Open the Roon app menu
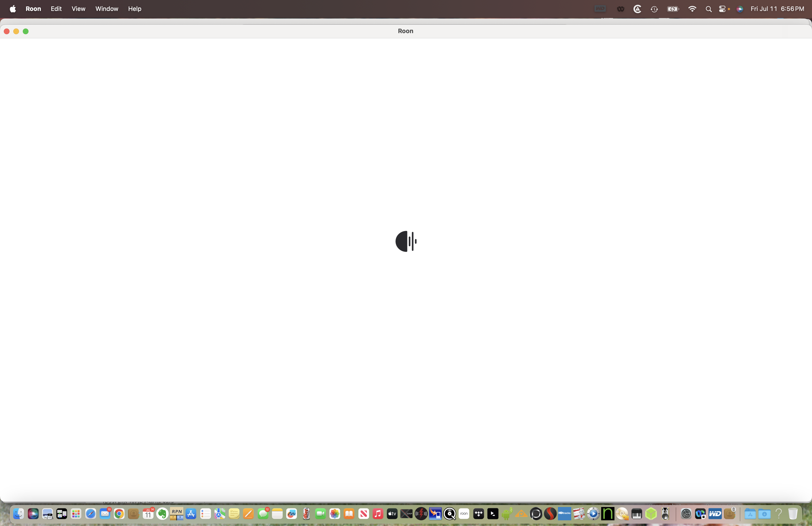 (x=33, y=9)
